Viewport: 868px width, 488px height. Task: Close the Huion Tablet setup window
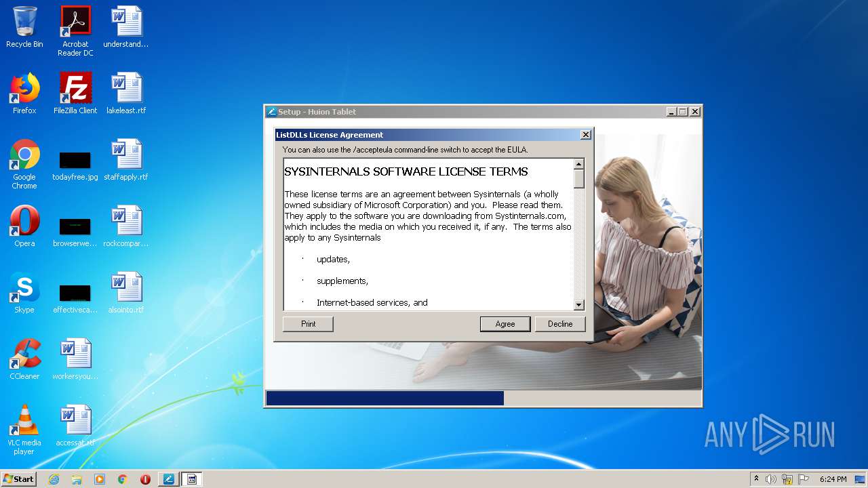pyautogui.click(x=695, y=112)
